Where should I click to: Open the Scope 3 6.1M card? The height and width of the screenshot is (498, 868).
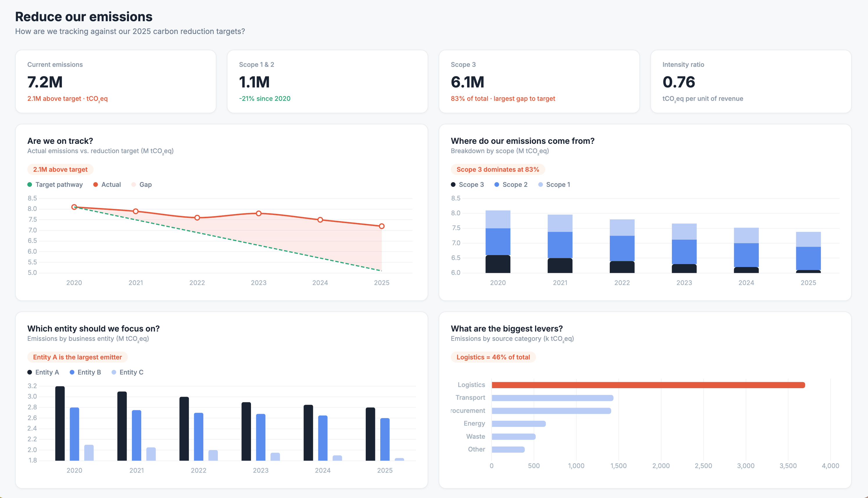click(x=539, y=81)
